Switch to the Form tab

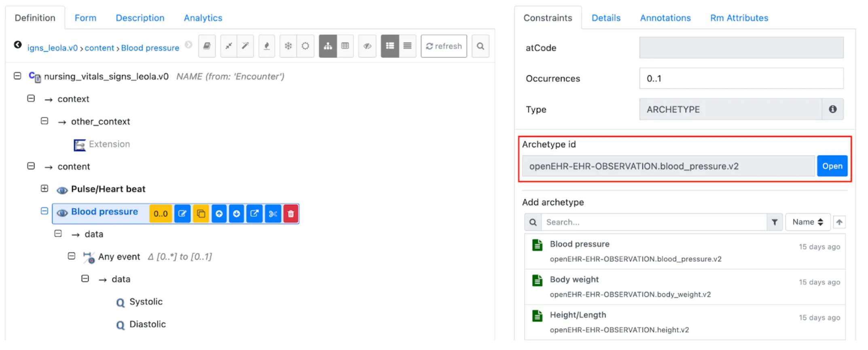tap(85, 18)
